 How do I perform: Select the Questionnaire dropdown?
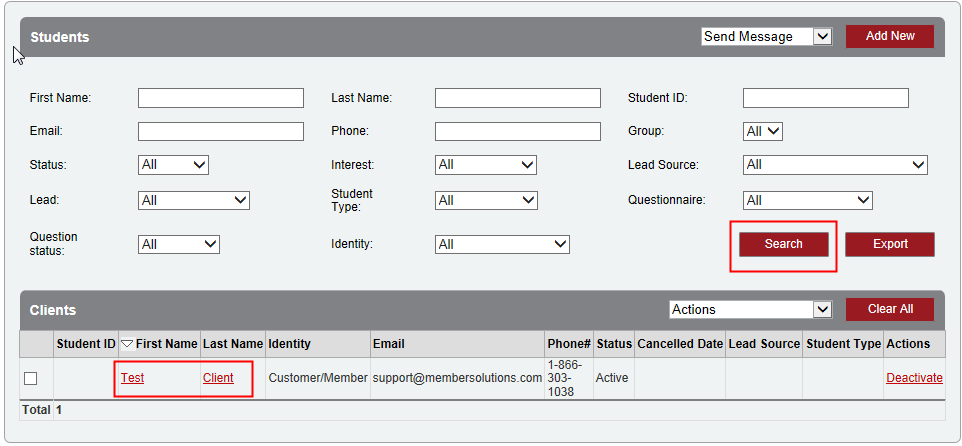[x=807, y=200]
